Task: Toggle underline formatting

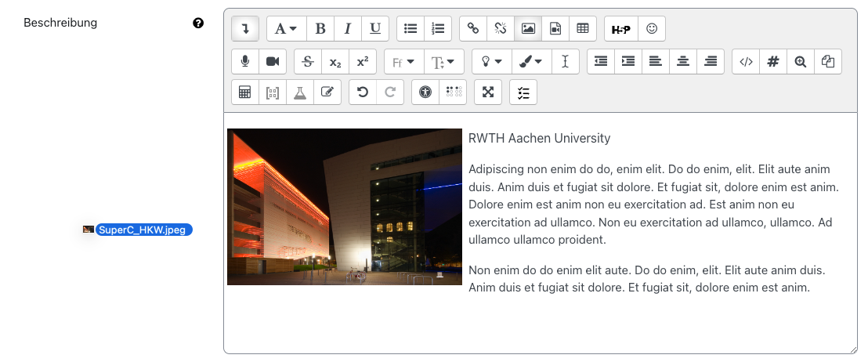Action: click(375, 29)
